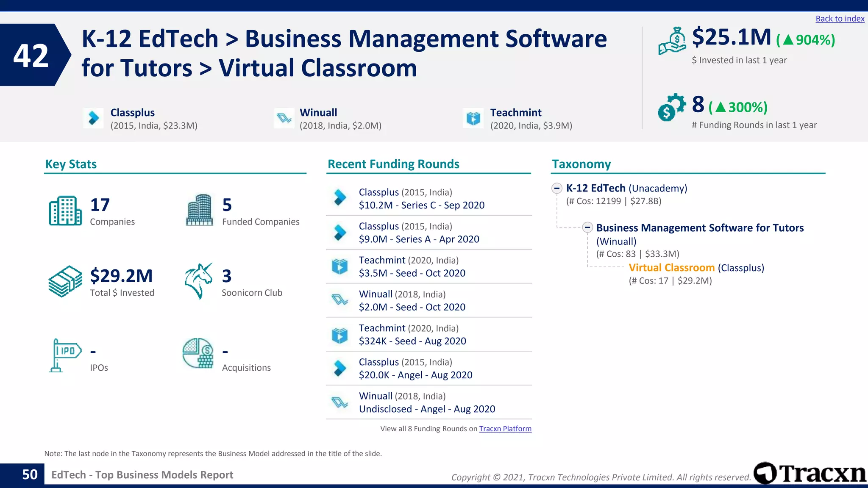The image size is (868, 488).
Task: Click the money bag invested icon
Action: [x=672, y=41]
